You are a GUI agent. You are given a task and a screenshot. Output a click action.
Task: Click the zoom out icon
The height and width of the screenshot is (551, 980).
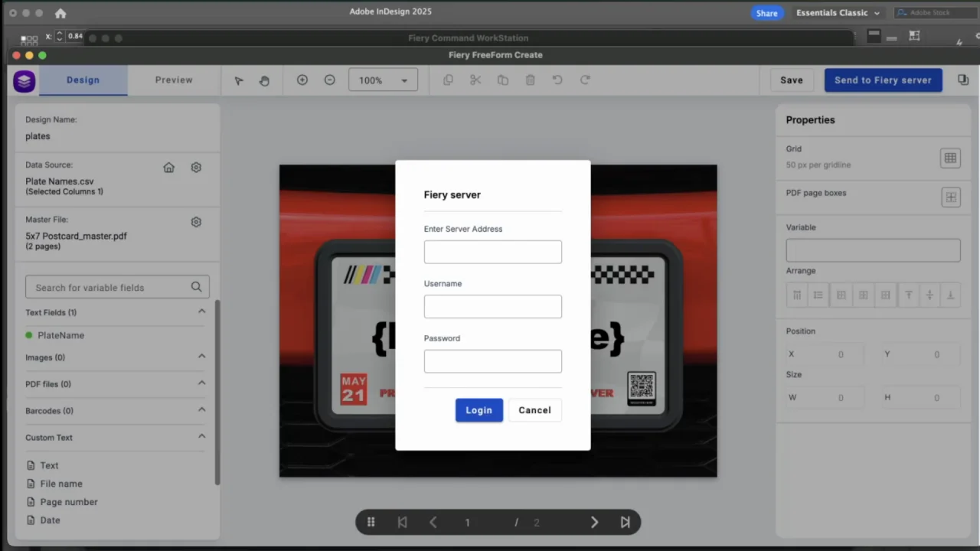[x=330, y=80]
